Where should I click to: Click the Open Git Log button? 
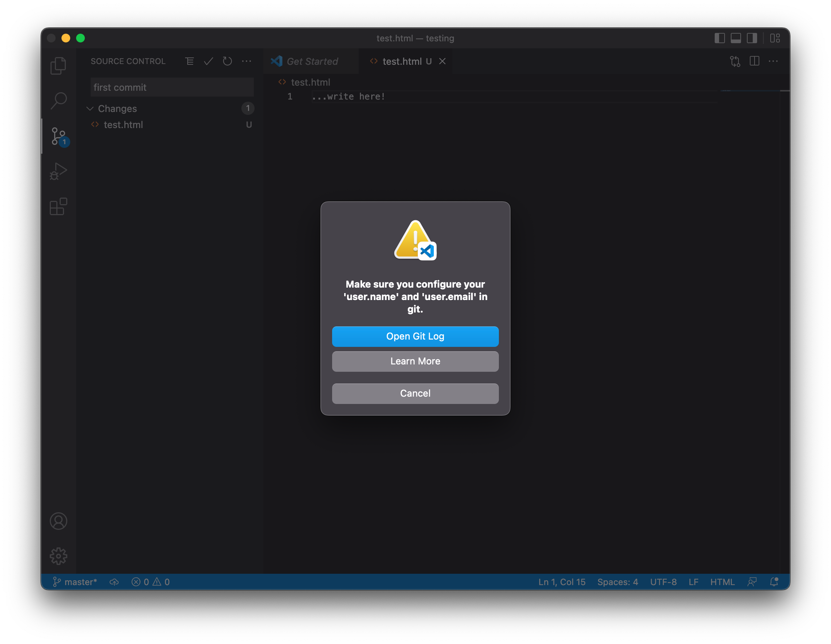[x=415, y=337]
